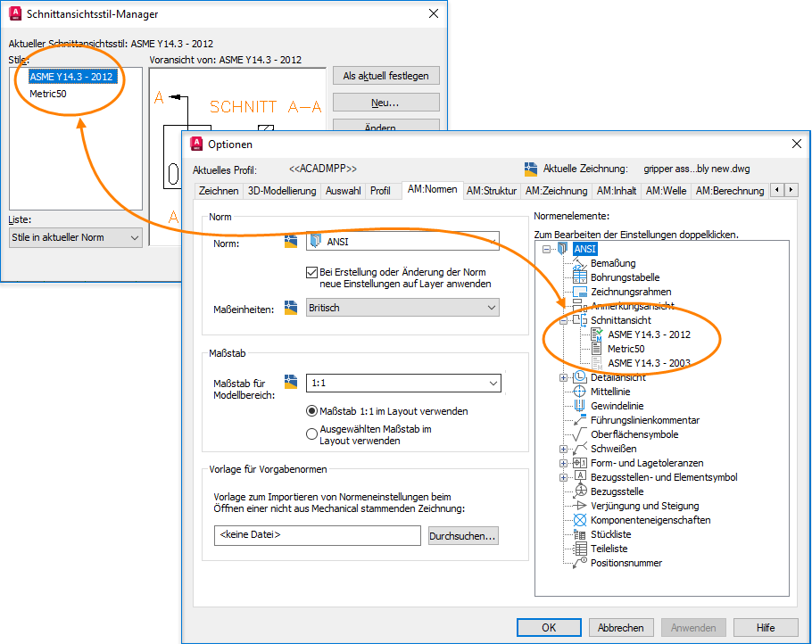Click the Bohrungstabelle table icon
This screenshot has width=812, height=644.
tap(579, 277)
